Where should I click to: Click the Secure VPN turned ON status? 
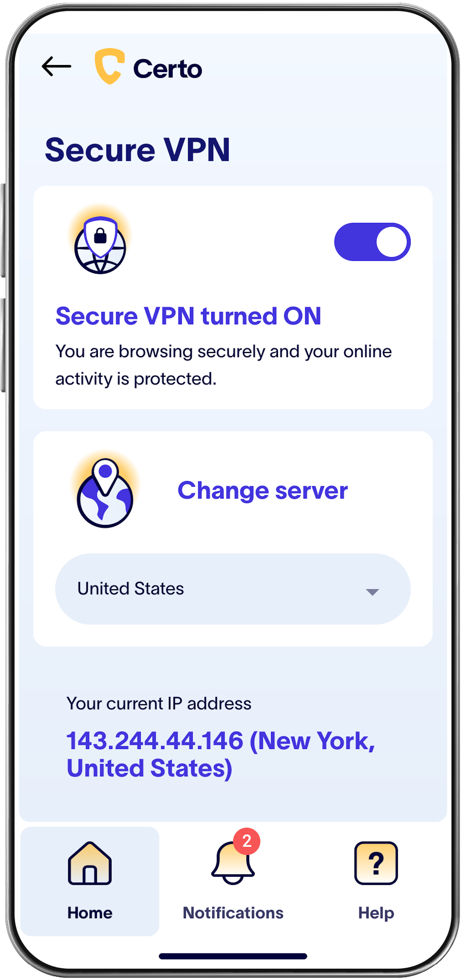point(188,316)
